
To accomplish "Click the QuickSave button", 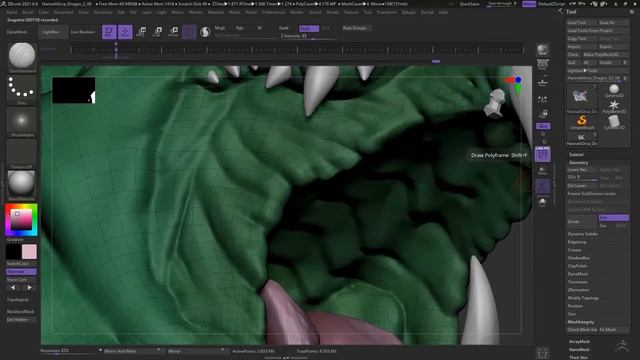I will coord(469,4).
